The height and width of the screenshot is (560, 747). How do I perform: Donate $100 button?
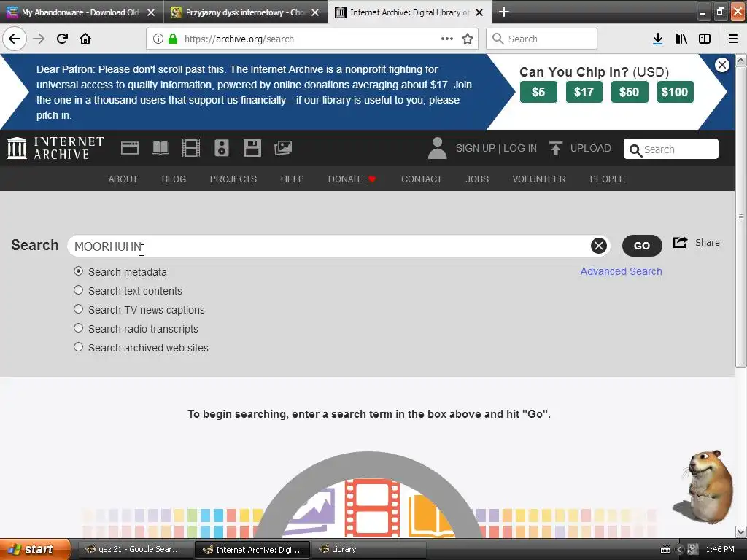(x=675, y=92)
